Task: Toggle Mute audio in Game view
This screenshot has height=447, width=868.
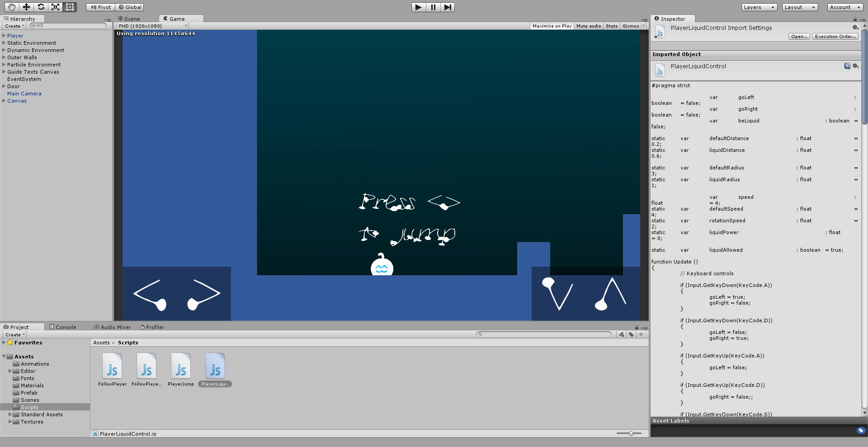Action: (589, 26)
